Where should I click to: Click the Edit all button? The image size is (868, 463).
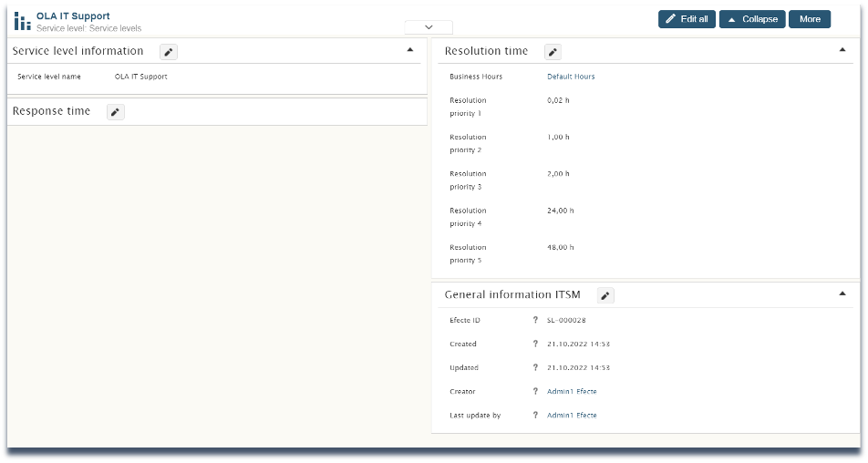pyautogui.click(x=687, y=19)
